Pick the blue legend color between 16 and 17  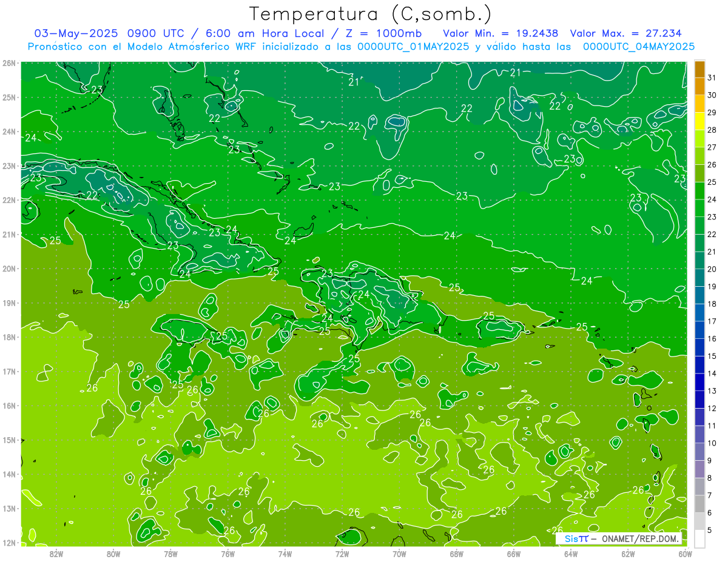[x=699, y=330]
